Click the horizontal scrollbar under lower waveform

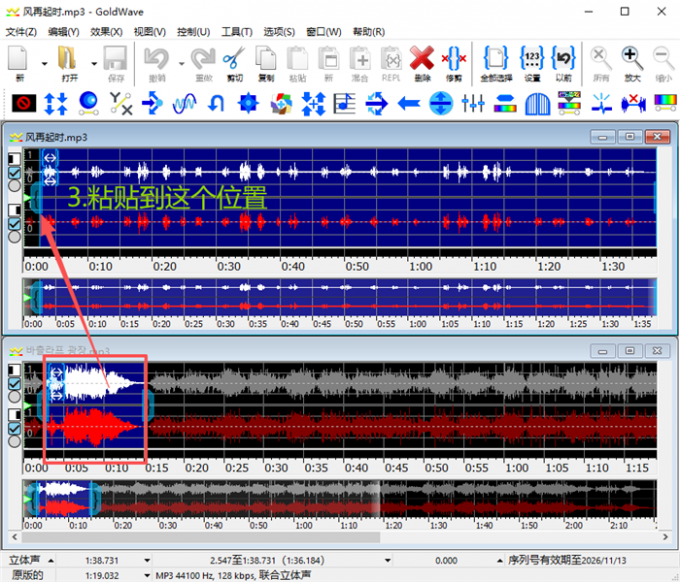pyautogui.click(x=200, y=537)
